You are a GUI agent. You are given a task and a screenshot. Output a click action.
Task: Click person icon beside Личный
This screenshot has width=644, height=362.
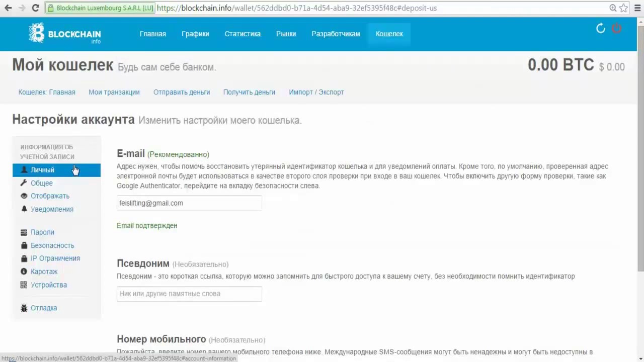[24, 170]
